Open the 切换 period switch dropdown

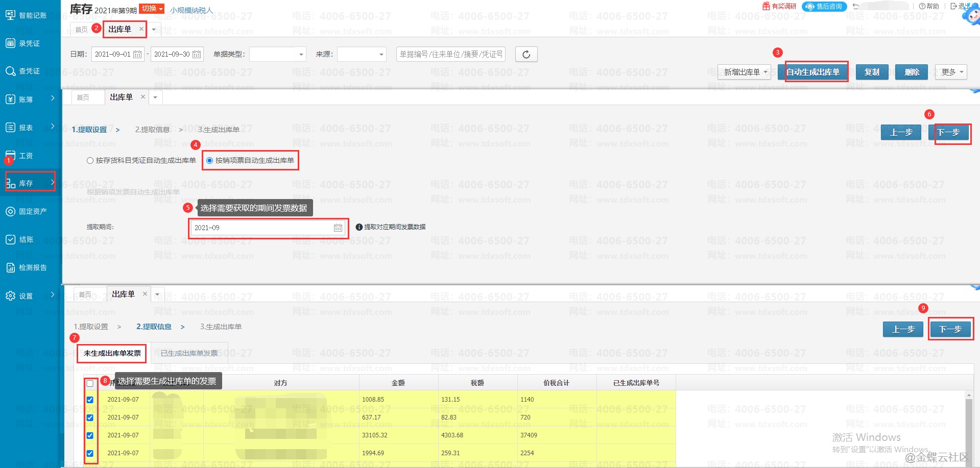pyautogui.click(x=152, y=9)
